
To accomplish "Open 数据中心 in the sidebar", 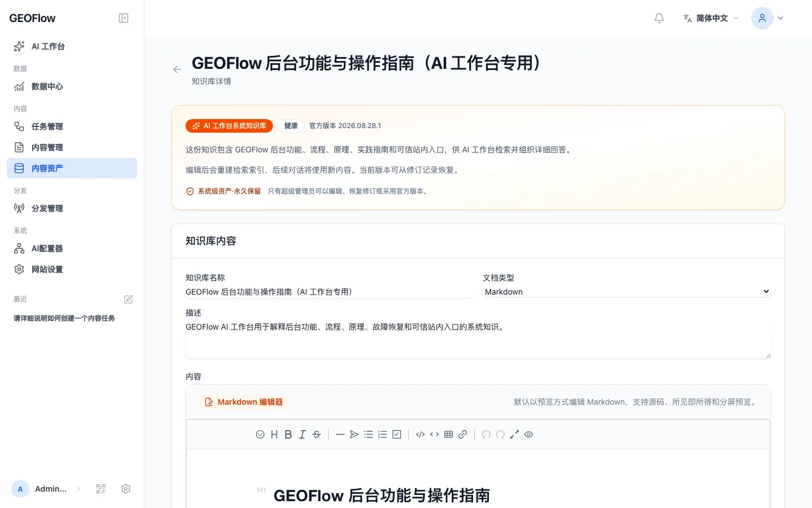I will point(72,86).
